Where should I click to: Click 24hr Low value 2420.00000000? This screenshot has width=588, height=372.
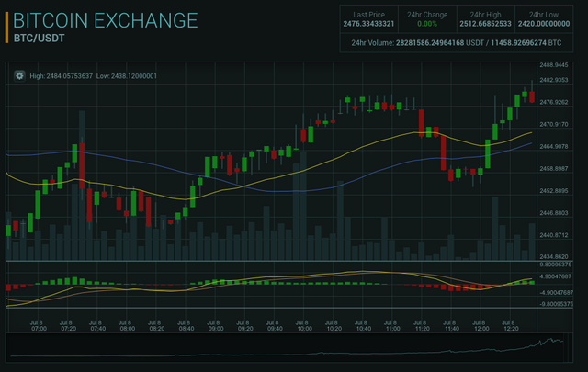click(x=544, y=24)
